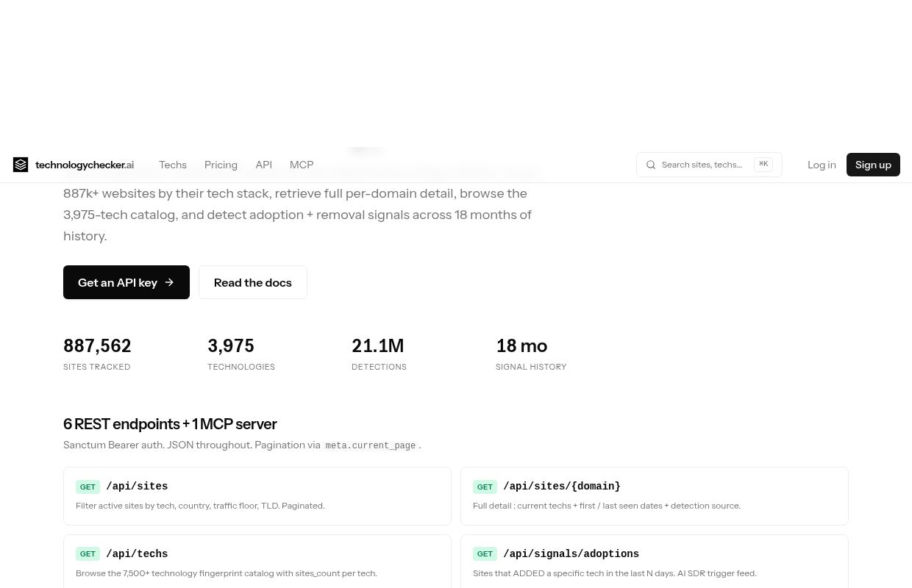Click the TECHNOLOGIES label

tap(241, 367)
